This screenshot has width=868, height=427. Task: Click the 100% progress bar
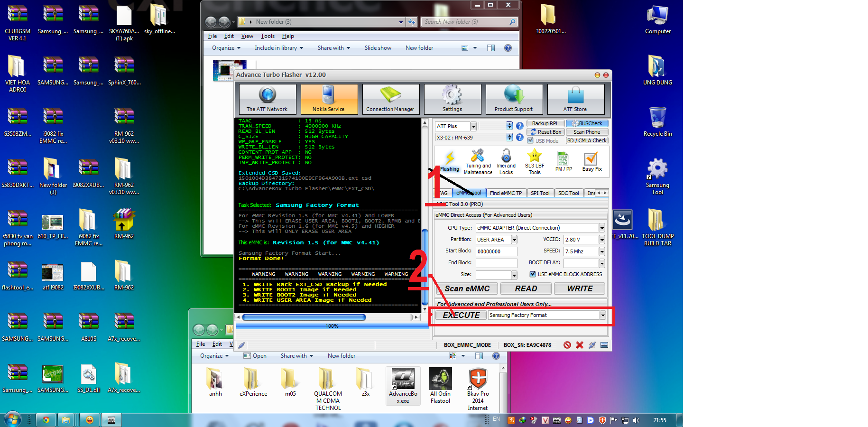332,326
